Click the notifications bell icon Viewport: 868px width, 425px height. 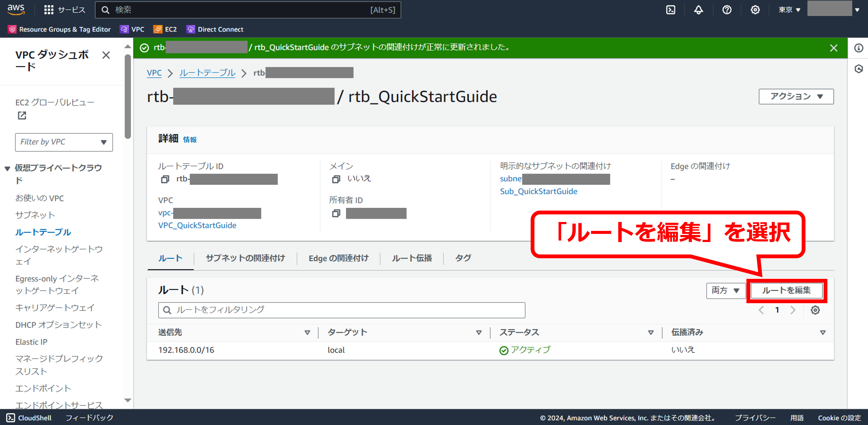pyautogui.click(x=699, y=10)
